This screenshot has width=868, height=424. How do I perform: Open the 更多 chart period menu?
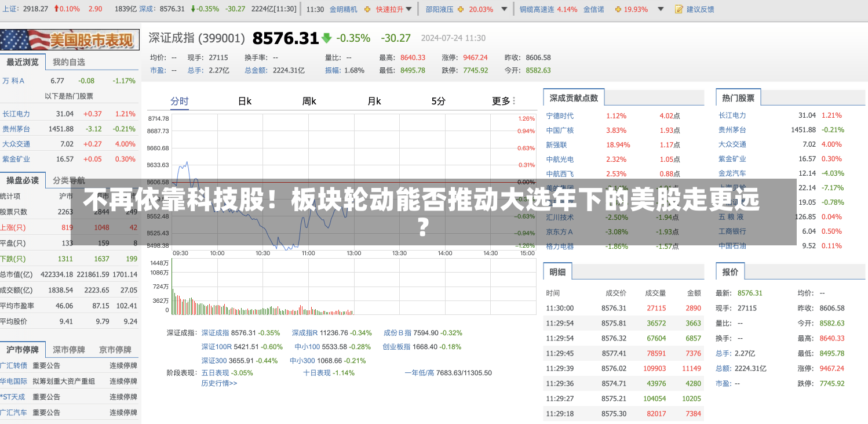(504, 101)
